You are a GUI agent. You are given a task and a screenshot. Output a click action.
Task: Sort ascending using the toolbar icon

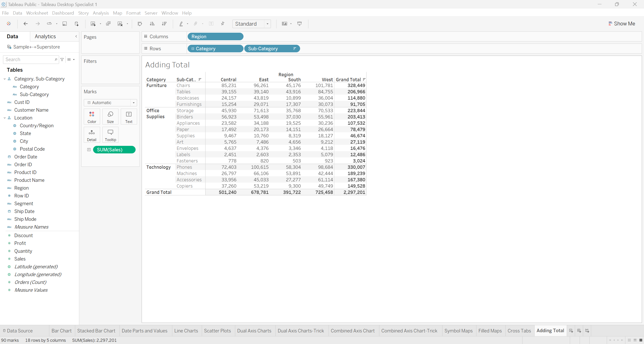(152, 24)
